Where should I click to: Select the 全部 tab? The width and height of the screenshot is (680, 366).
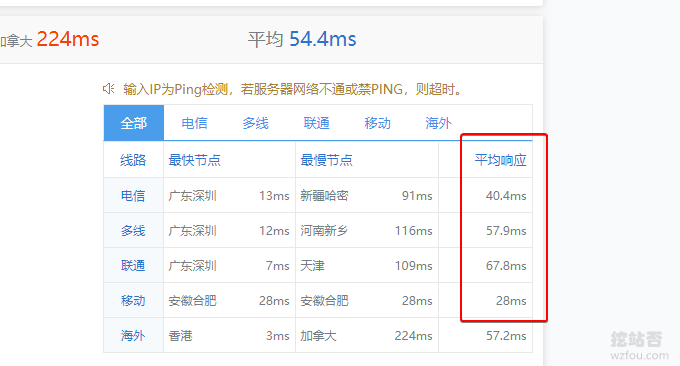[x=134, y=123]
